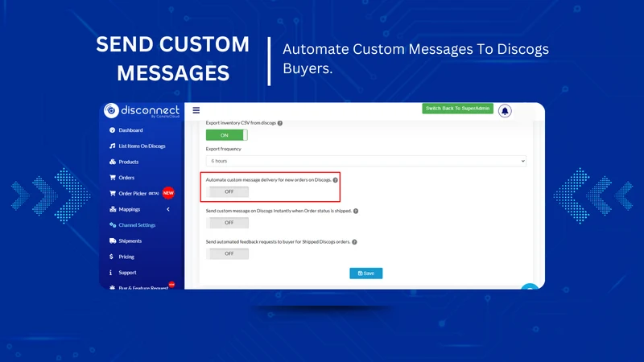Click the Support info icon
Viewport: 644px width, 362px height.
point(110,273)
